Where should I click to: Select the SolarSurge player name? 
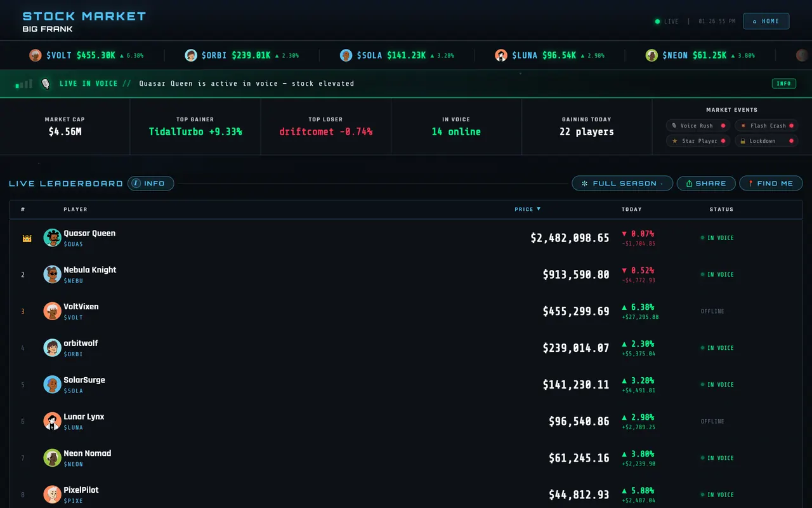(84, 380)
